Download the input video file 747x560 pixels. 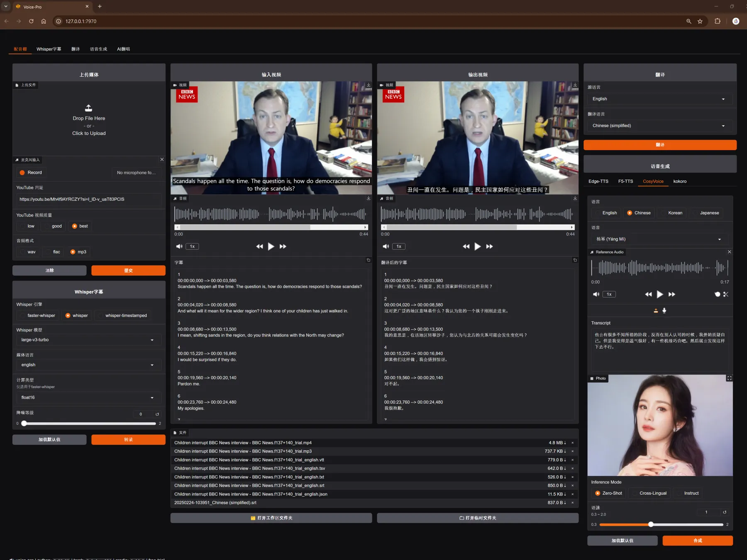[x=368, y=85]
